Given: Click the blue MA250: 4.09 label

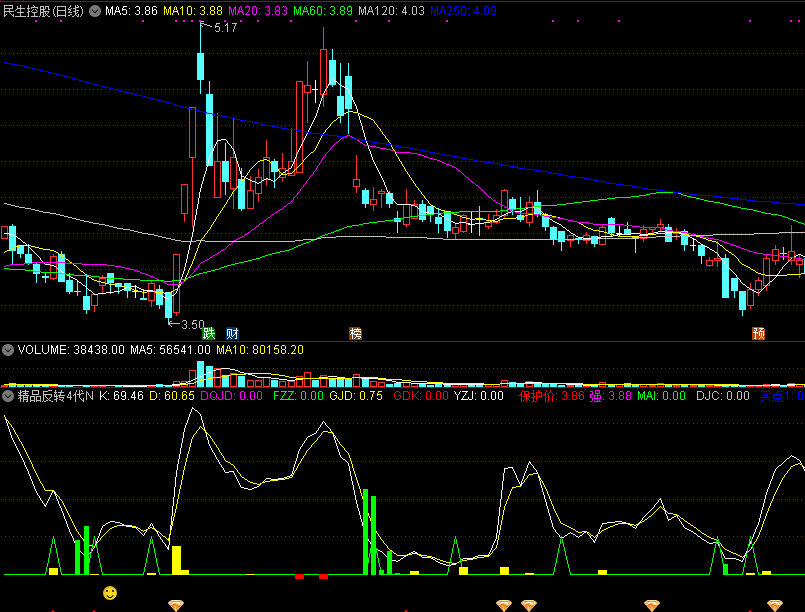Looking at the screenshot, I should (464, 11).
